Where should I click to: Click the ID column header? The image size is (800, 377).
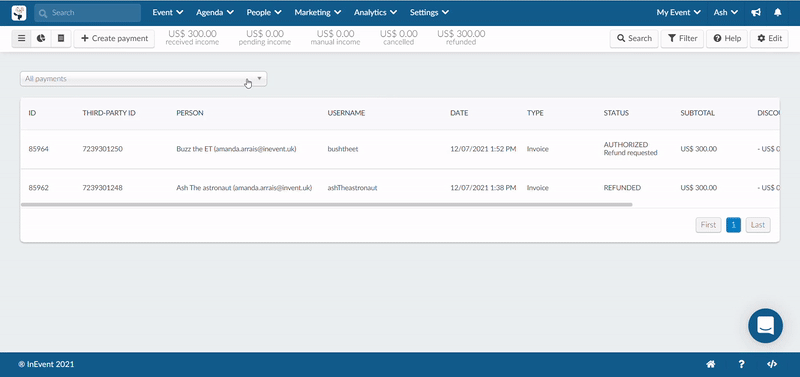click(x=32, y=113)
